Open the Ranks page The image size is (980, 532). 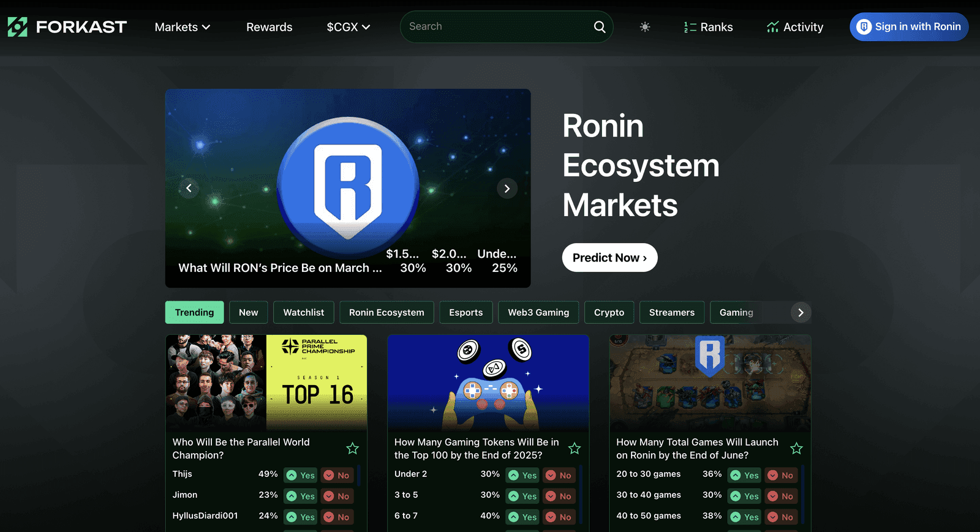[708, 27]
